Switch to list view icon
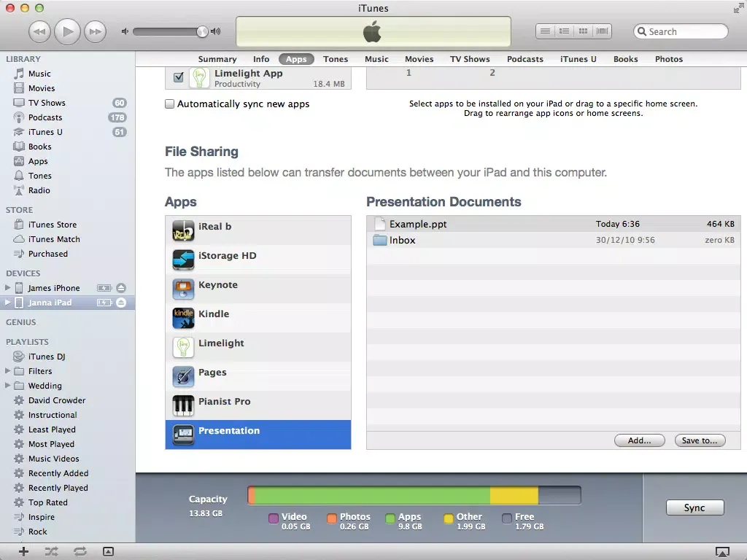The height and width of the screenshot is (560, 747). (545, 31)
